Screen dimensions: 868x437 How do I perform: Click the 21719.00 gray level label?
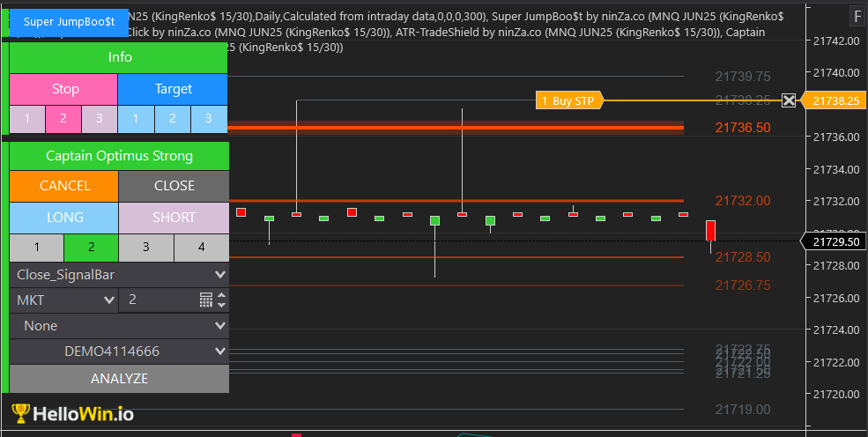point(743,410)
